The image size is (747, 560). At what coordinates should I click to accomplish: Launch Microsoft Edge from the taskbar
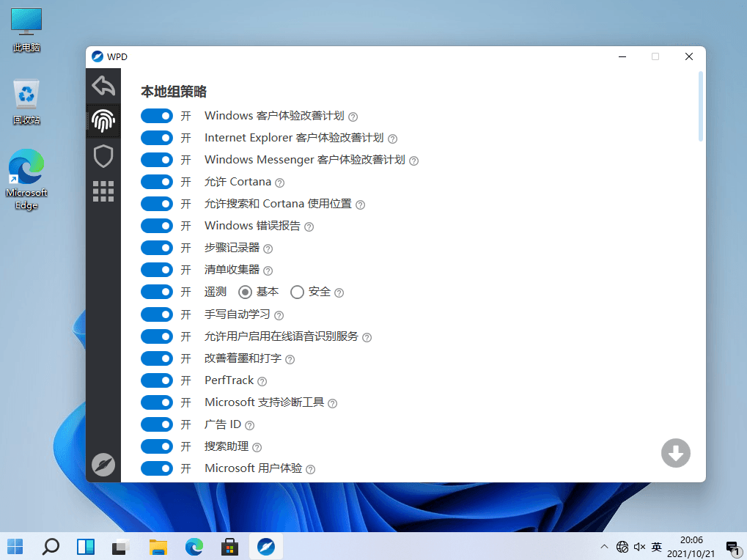coord(194,547)
